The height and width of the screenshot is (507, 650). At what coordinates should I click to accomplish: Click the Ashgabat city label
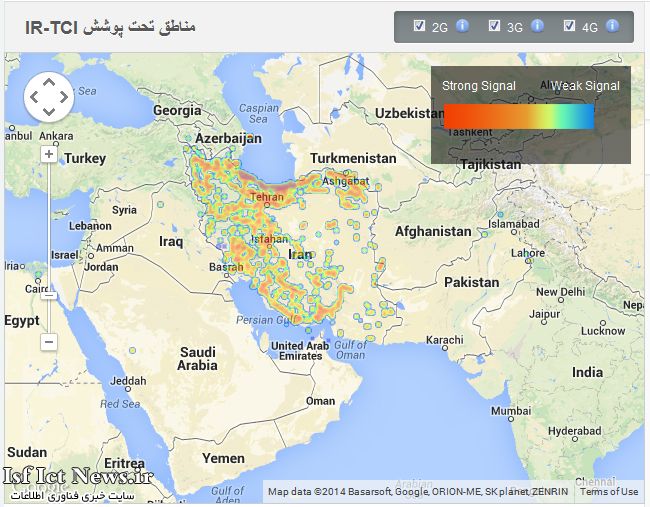click(x=345, y=181)
